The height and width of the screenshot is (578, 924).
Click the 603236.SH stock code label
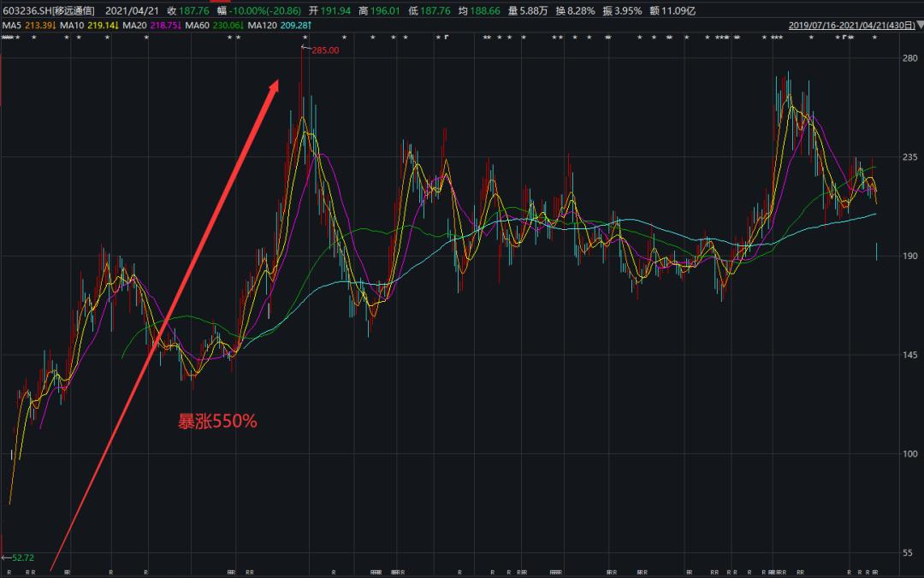[26, 11]
